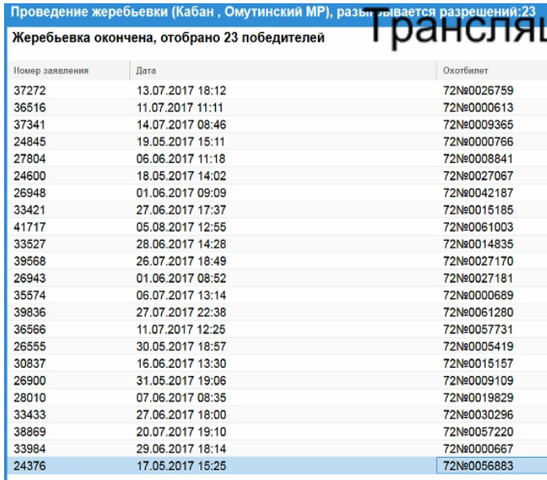Click date cell 14.07.2017 08:46
Image resolution: width=547 pixels, height=480 pixels.
[181, 125]
